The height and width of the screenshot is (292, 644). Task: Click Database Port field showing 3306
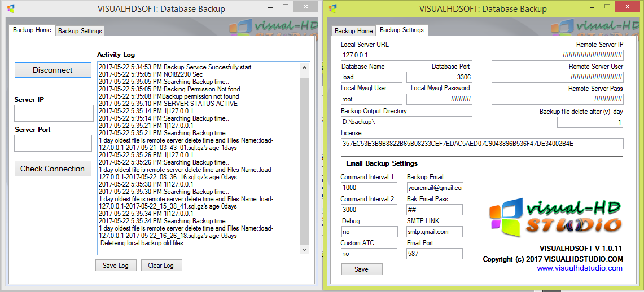(x=440, y=77)
